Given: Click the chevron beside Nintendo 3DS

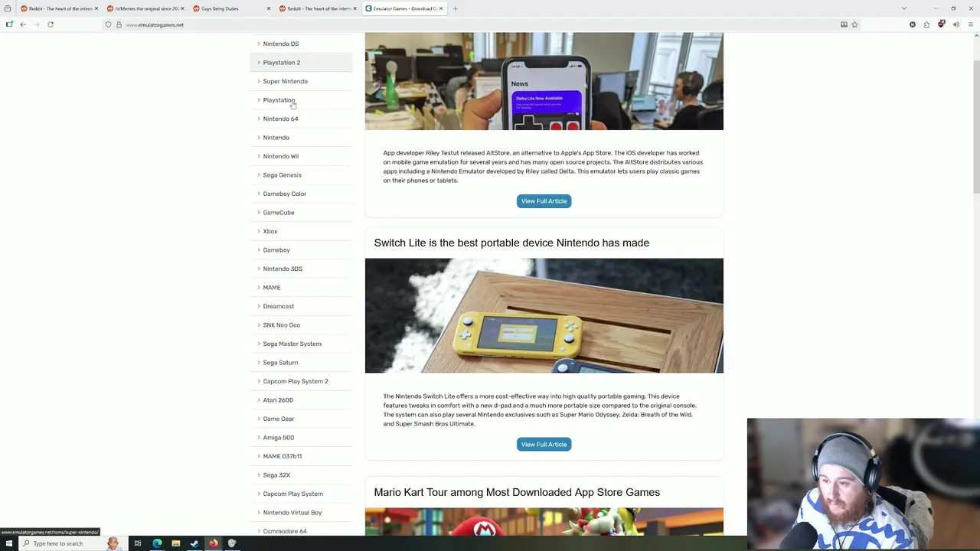Looking at the screenshot, I should tap(259, 269).
